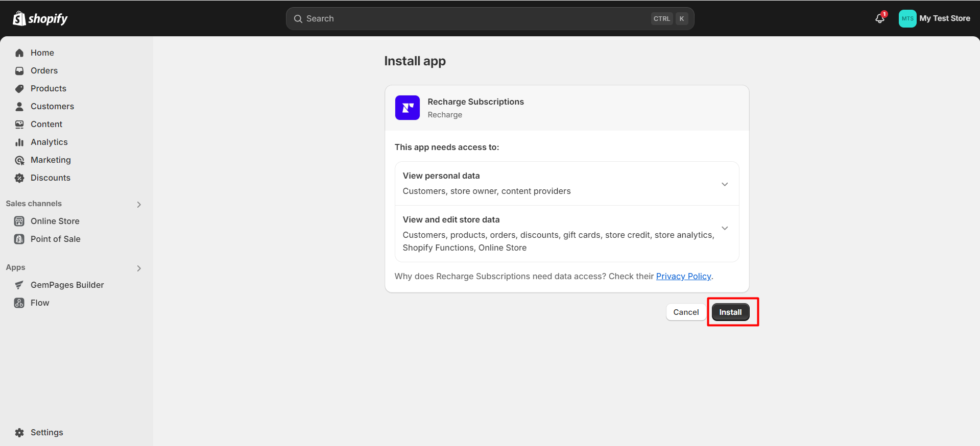Open GemPages Builder app
The image size is (980, 446).
pyautogui.click(x=67, y=285)
